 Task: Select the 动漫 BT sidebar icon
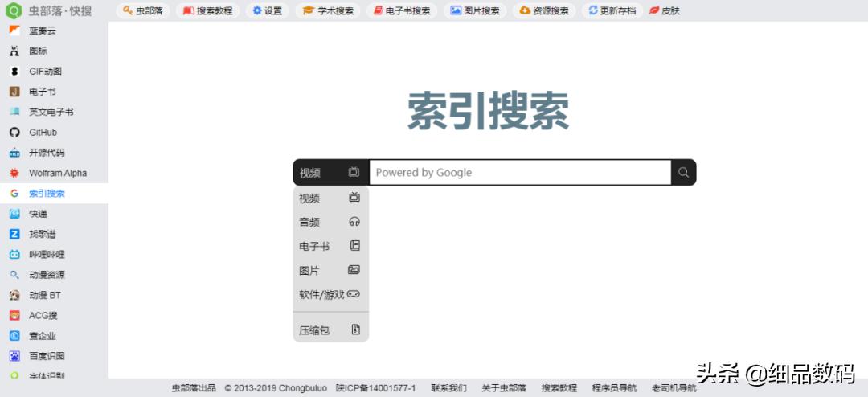coord(15,295)
